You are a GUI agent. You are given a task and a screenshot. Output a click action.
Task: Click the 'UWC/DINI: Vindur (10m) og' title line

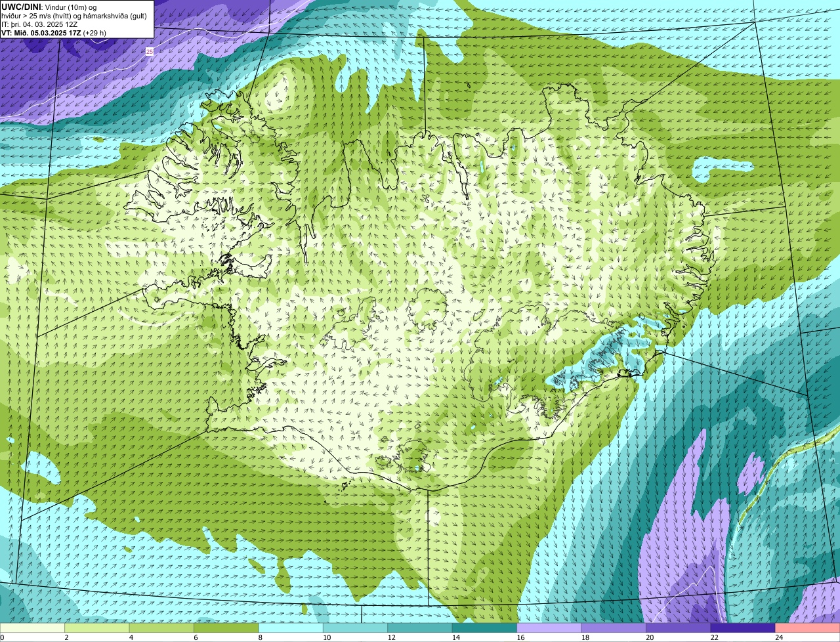(49, 7)
